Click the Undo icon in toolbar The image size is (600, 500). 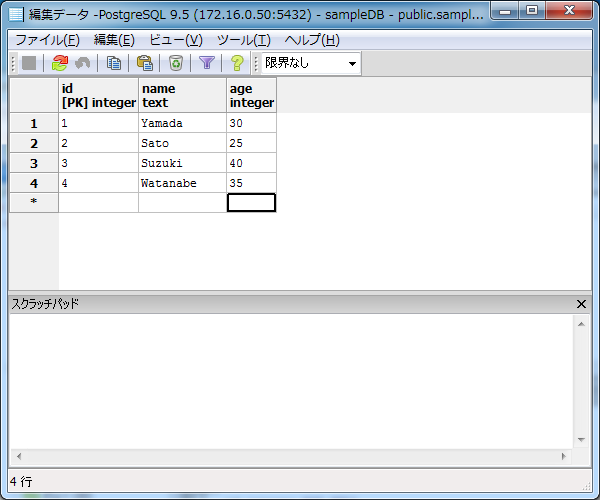tap(83, 63)
